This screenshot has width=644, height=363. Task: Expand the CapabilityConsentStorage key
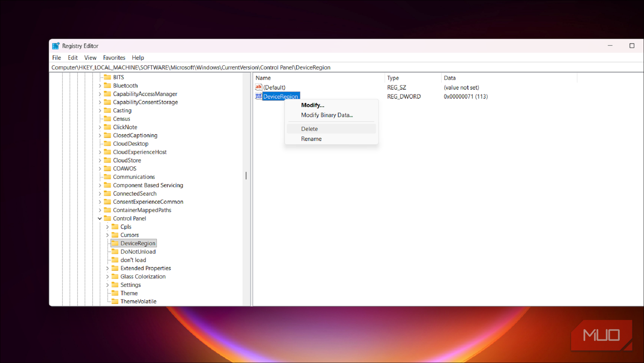click(100, 102)
